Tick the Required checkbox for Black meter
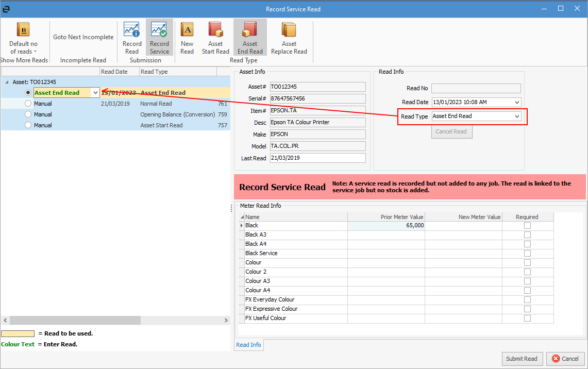The width and height of the screenshot is (588, 369). (x=527, y=226)
